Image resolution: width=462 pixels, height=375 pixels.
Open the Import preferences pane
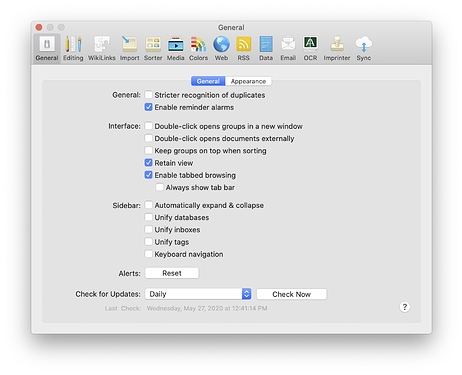pyautogui.click(x=129, y=49)
